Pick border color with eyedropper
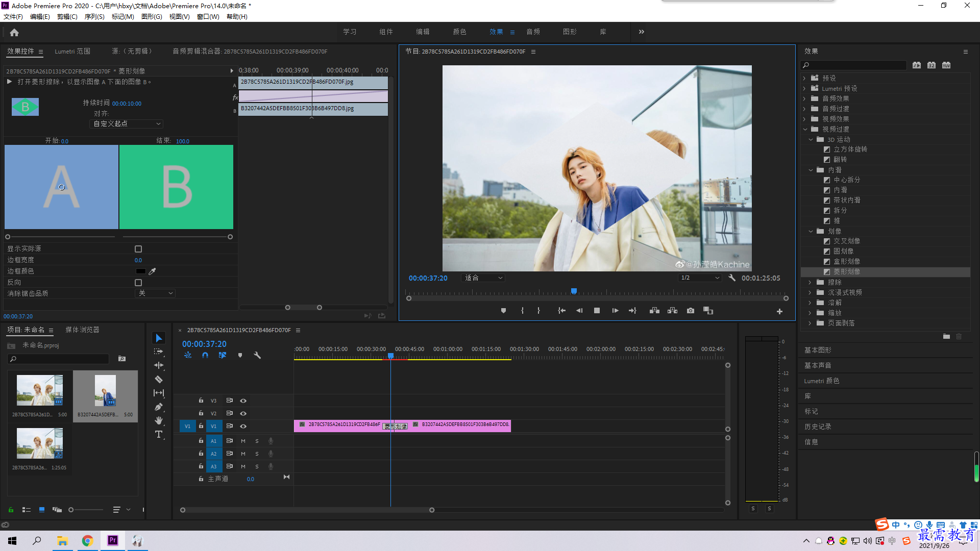980x551 pixels. [152, 271]
